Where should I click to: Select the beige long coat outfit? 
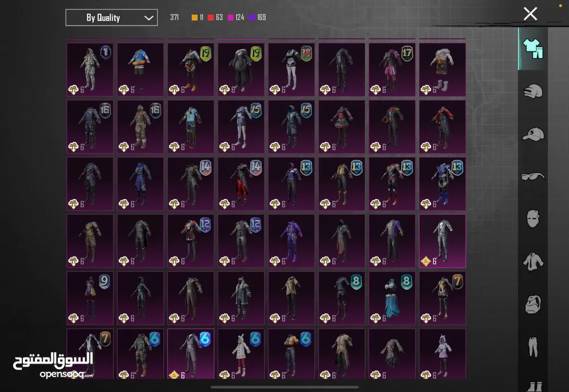(x=342, y=354)
